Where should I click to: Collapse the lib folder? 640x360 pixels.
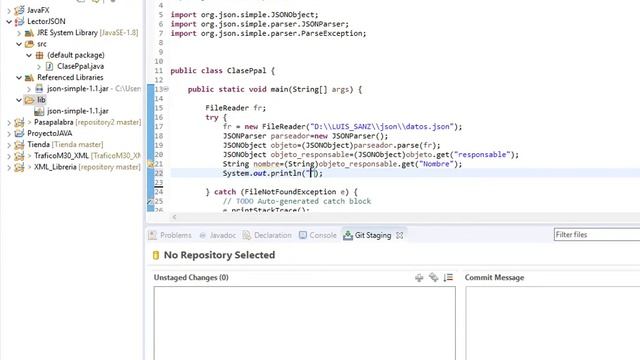pos(19,100)
